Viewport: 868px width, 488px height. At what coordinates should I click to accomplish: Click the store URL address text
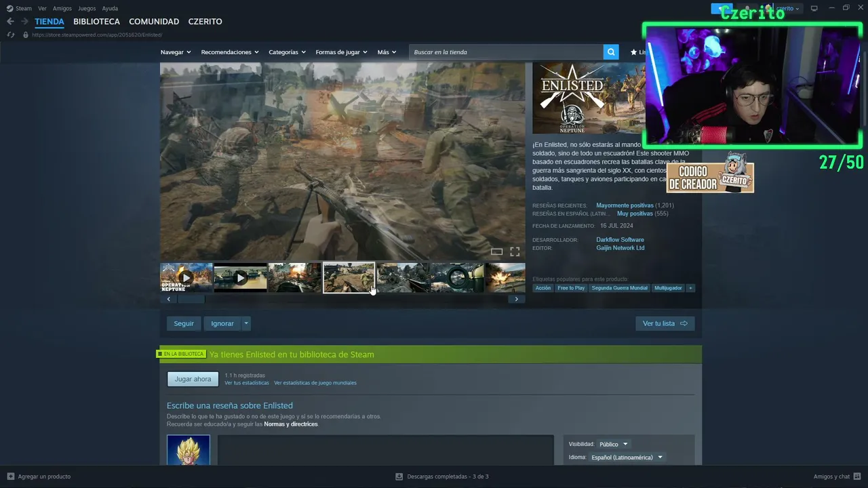97,35
